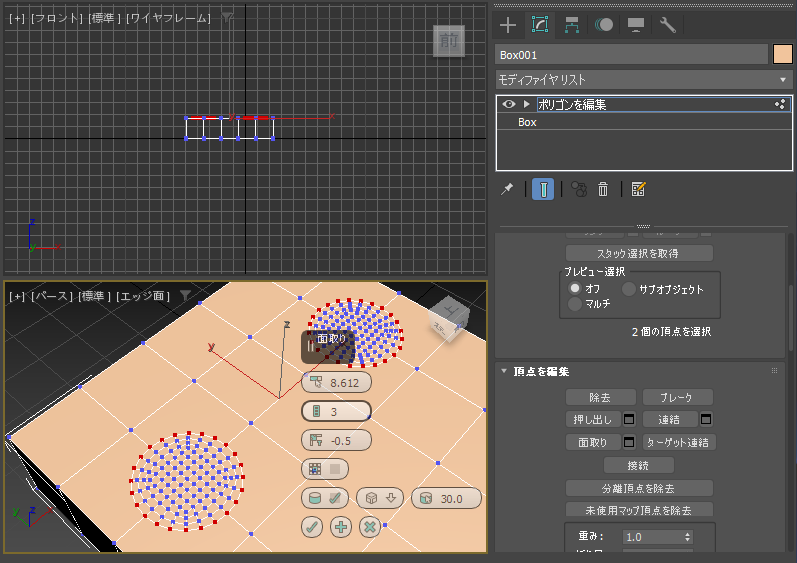797x563 pixels.
Task: Click the 面取り caddy title label
Action: tap(331, 338)
